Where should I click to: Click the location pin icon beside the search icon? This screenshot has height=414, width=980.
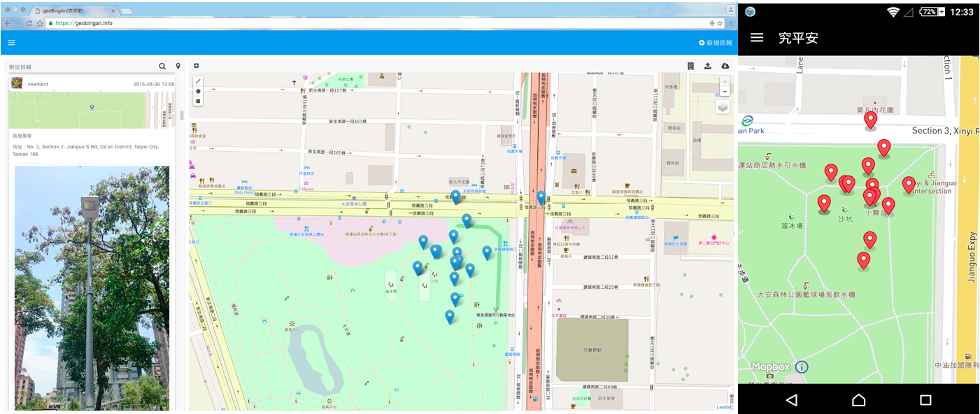pyautogui.click(x=178, y=66)
